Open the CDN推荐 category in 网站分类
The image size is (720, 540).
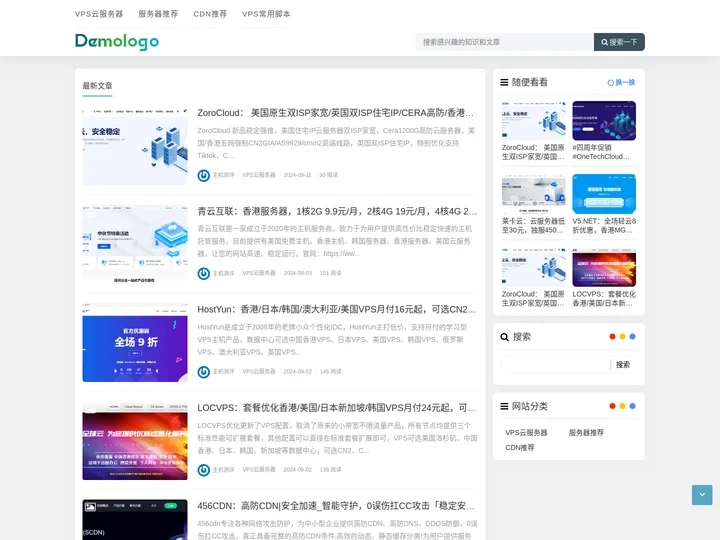[x=519, y=447]
